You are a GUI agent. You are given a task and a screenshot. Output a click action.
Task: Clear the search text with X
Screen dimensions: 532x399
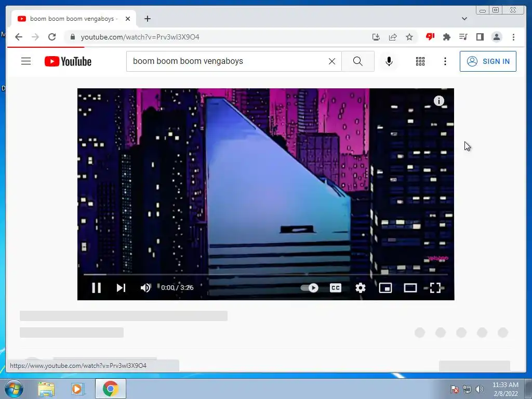332,61
